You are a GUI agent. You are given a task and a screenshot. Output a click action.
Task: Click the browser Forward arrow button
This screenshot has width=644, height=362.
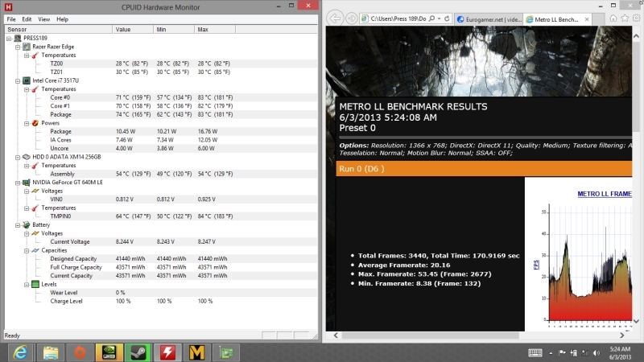(351, 19)
